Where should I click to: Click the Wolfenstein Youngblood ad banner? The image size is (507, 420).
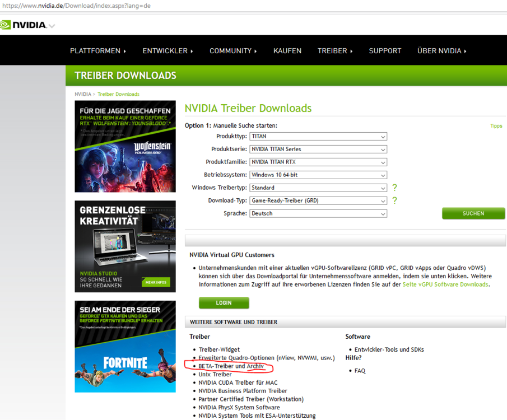[125, 147]
